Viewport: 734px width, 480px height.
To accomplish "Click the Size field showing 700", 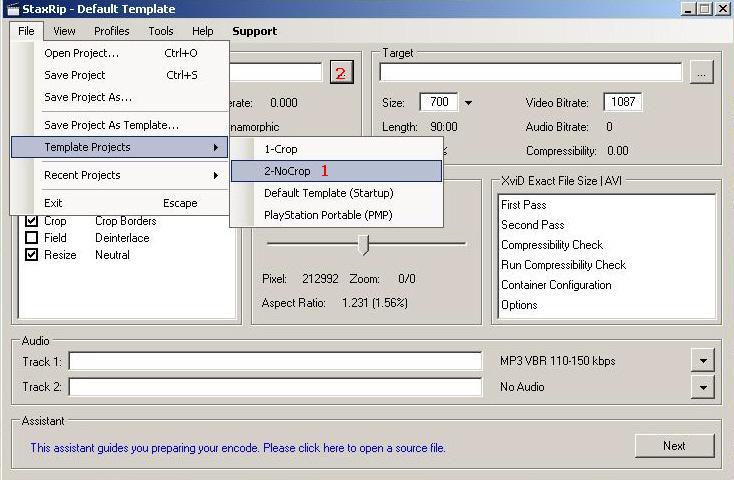I will (x=439, y=102).
